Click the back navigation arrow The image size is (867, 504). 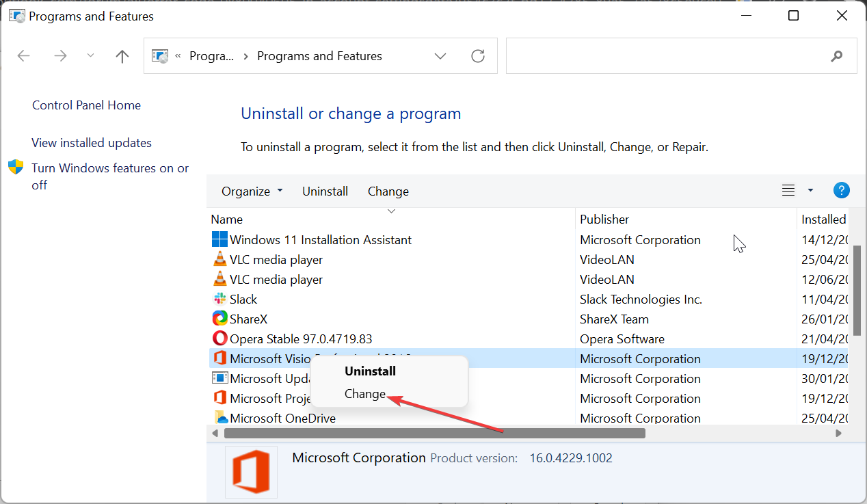(x=23, y=55)
